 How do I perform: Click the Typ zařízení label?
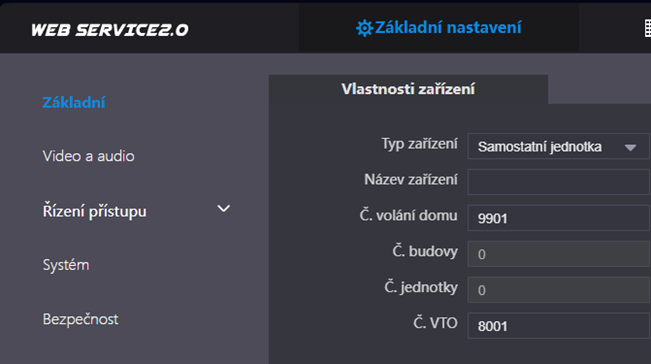419,144
